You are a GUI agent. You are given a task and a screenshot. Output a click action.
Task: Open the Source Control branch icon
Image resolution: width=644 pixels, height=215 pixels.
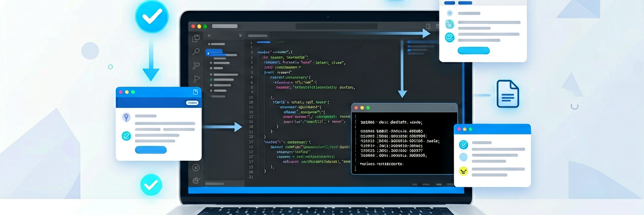point(196,65)
